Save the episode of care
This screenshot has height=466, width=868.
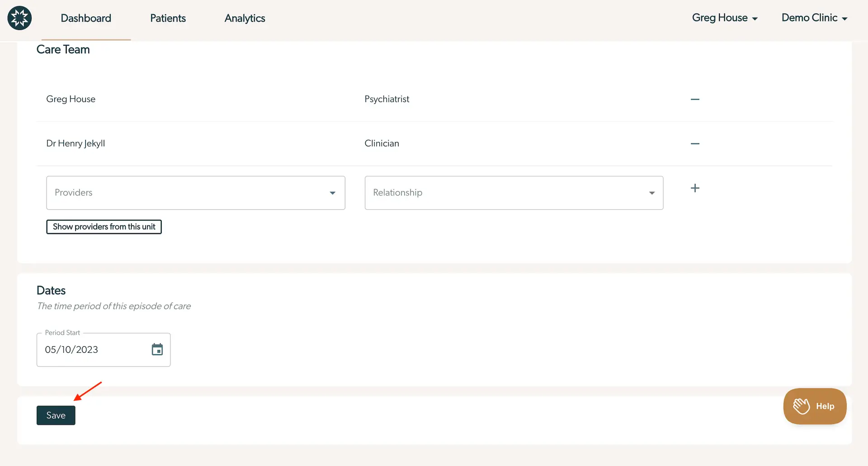56,415
